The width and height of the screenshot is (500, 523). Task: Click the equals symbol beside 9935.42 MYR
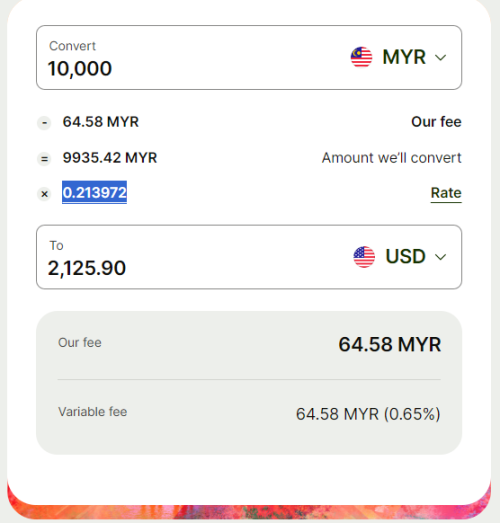click(x=44, y=159)
